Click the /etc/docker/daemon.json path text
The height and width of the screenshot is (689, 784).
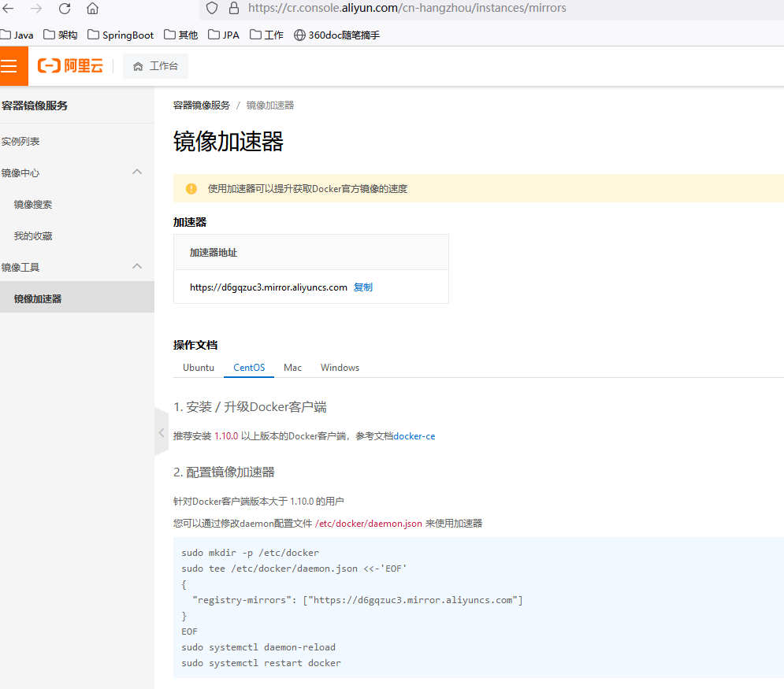click(369, 524)
